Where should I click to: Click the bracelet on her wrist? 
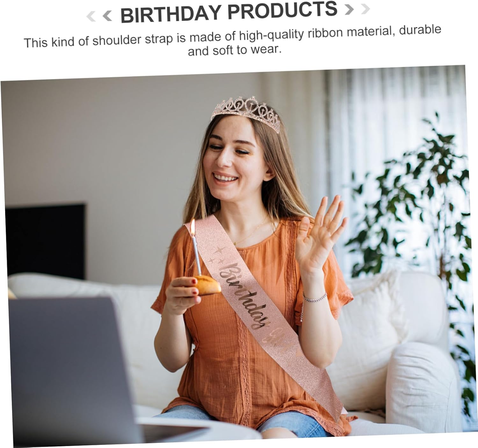coord(315,298)
